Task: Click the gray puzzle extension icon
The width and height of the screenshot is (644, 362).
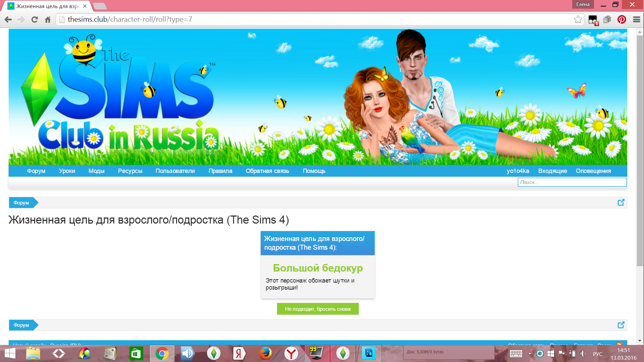Action: pos(607,19)
